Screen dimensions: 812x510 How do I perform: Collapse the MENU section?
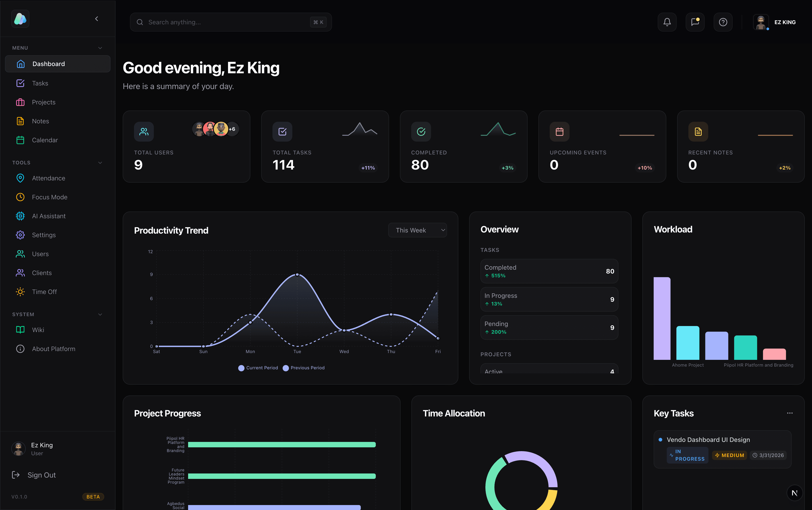pyautogui.click(x=100, y=48)
